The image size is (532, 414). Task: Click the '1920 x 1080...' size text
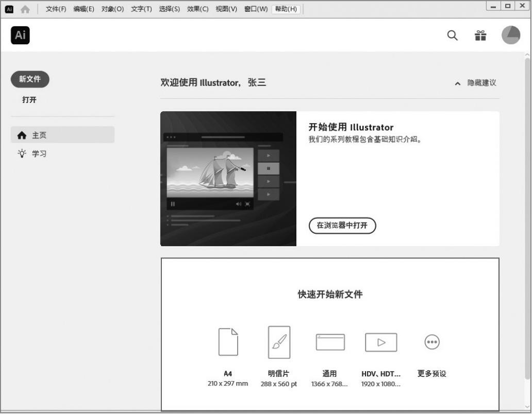[381, 384]
